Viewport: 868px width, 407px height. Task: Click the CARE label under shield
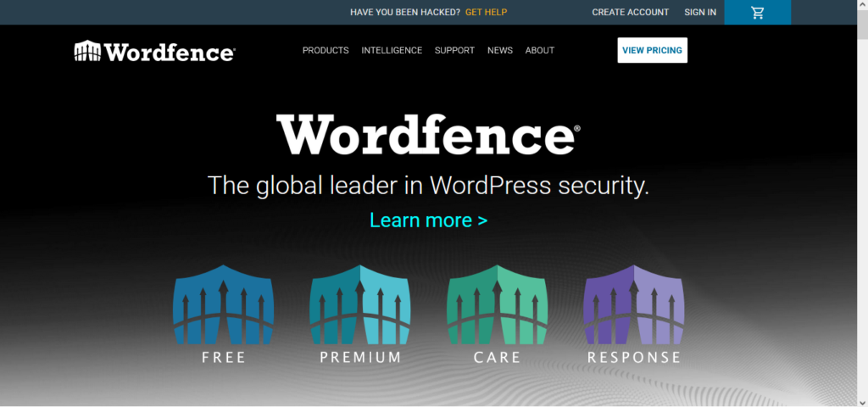[x=497, y=357]
